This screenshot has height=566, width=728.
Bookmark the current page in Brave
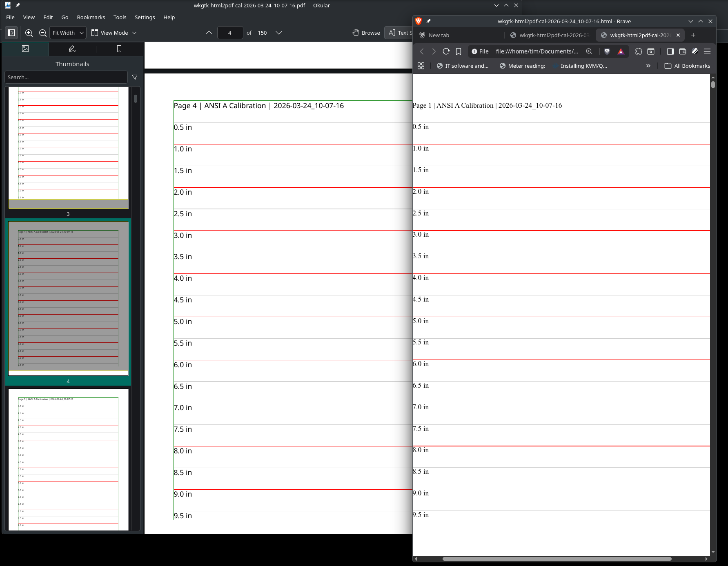459,51
